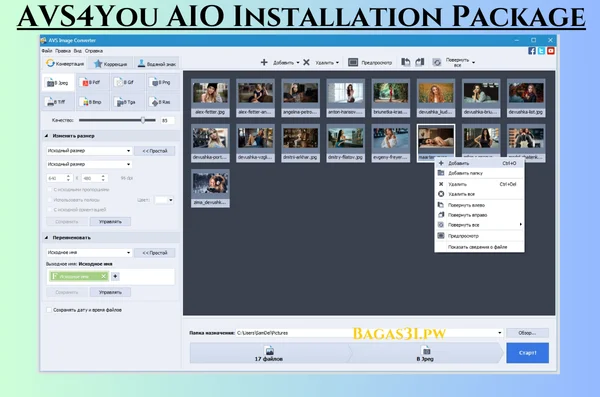The height and width of the screenshot is (397, 600).
Task: Open the 'Правка' menu
Action: (63, 51)
